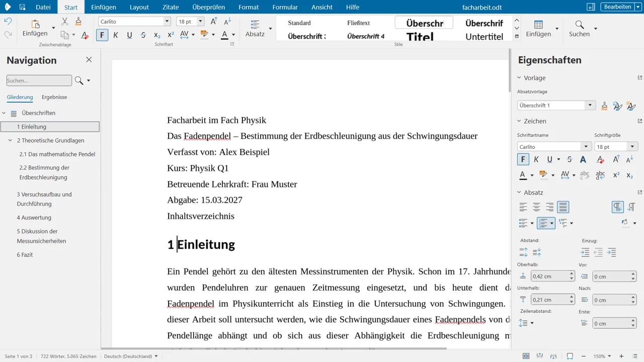Viewport: 644px width, 362px height.
Task: Decrease font size using the ribbon icon
Action: tap(227, 21)
